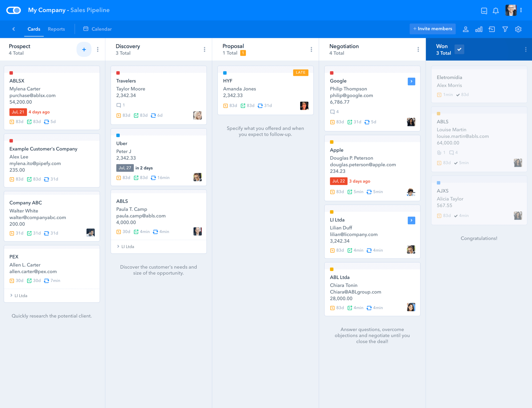Move Google card forward with arrow button
Viewport: 532px width, 408px height.
tap(411, 81)
